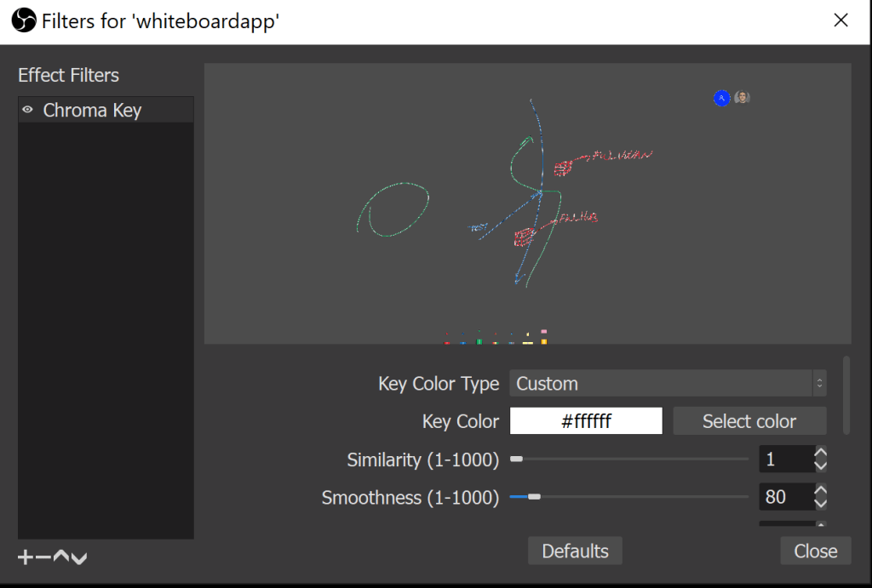Click the Close button at bottom right

(x=815, y=551)
